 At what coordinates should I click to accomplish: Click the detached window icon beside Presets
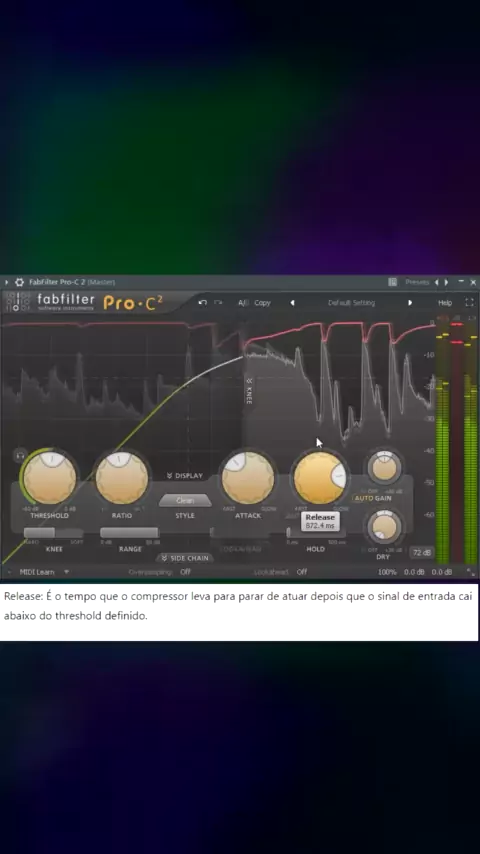[x=392, y=282]
